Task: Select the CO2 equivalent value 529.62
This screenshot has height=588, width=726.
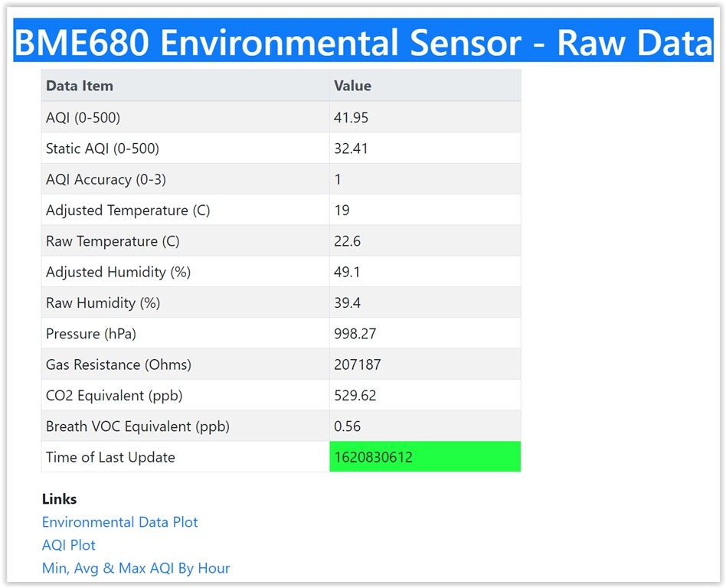Action: point(355,396)
